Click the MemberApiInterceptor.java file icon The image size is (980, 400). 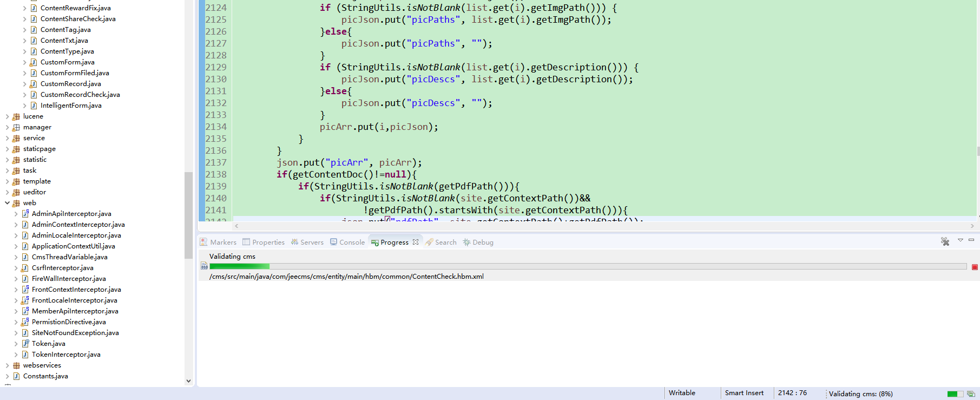25,311
